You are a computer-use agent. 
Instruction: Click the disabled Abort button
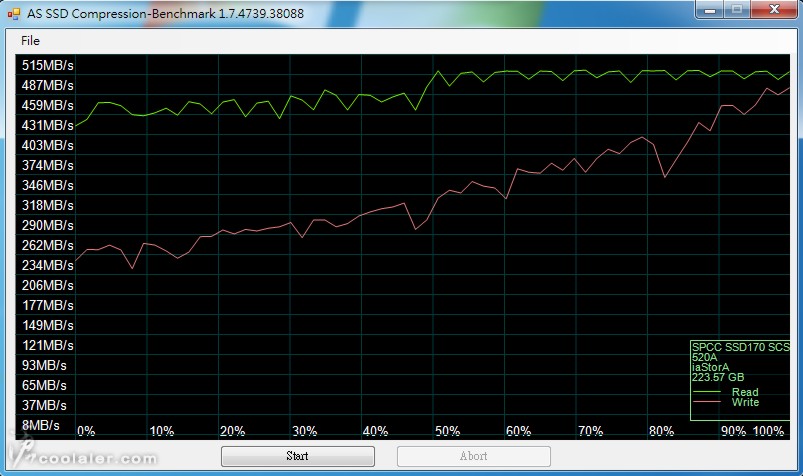click(x=474, y=456)
